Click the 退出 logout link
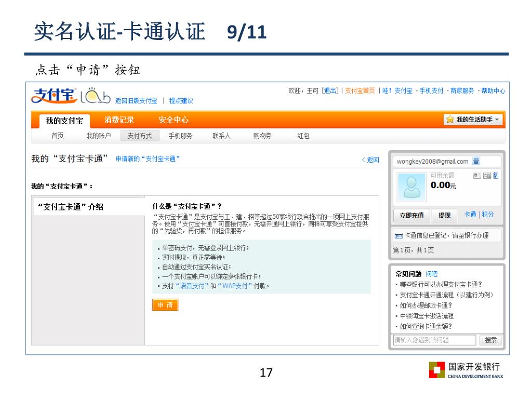 coord(330,90)
